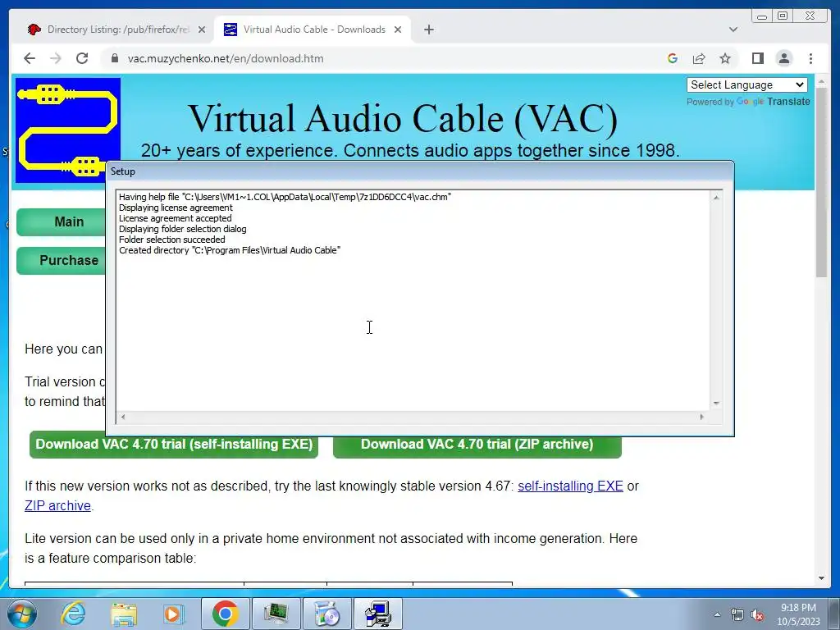
Task: Select the Virtual Audio Cable - Downloads tab
Action: point(313,30)
